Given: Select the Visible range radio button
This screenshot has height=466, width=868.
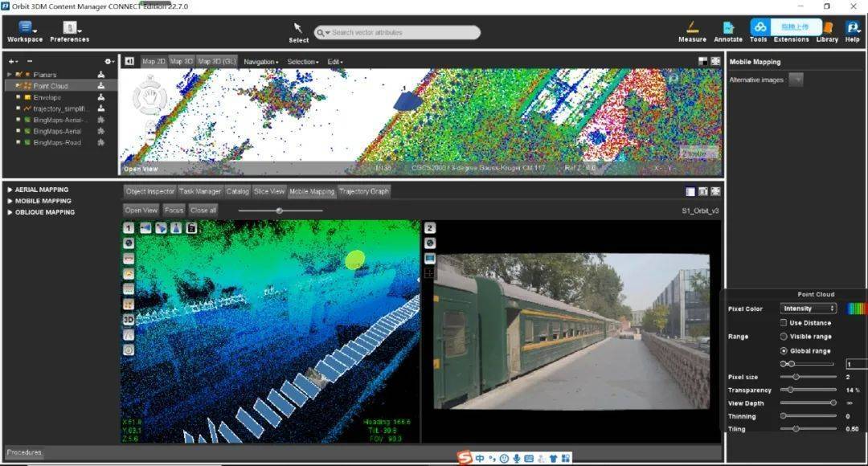Looking at the screenshot, I should click(784, 337).
